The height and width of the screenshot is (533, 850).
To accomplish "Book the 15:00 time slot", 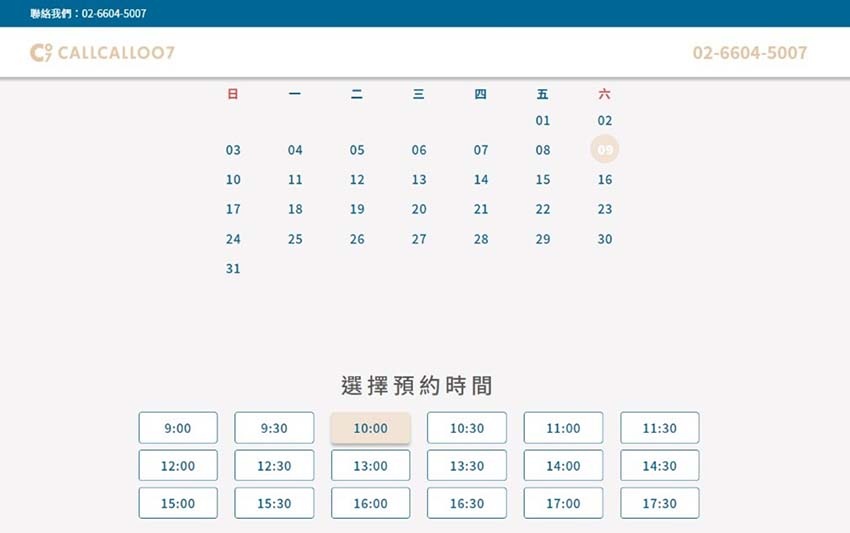I will pyautogui.click(x=178, y=503).
